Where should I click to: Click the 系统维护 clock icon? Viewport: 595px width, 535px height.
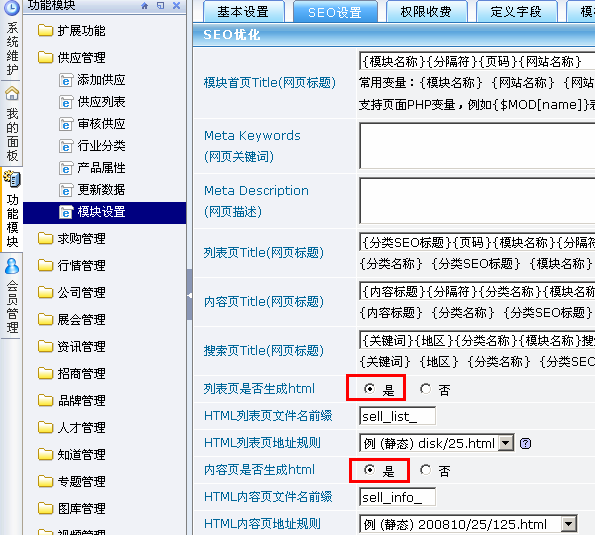click(x=12, y=8)
